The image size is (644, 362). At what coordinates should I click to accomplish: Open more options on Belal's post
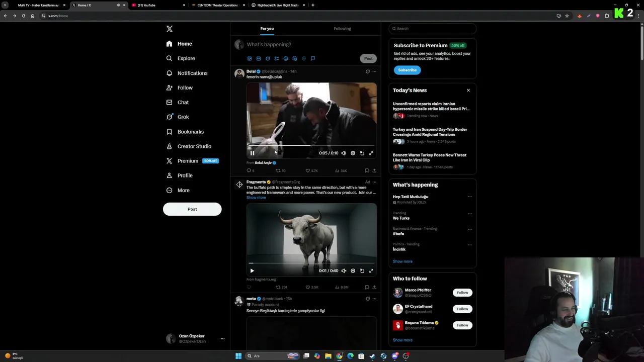[x=374, y=71]
